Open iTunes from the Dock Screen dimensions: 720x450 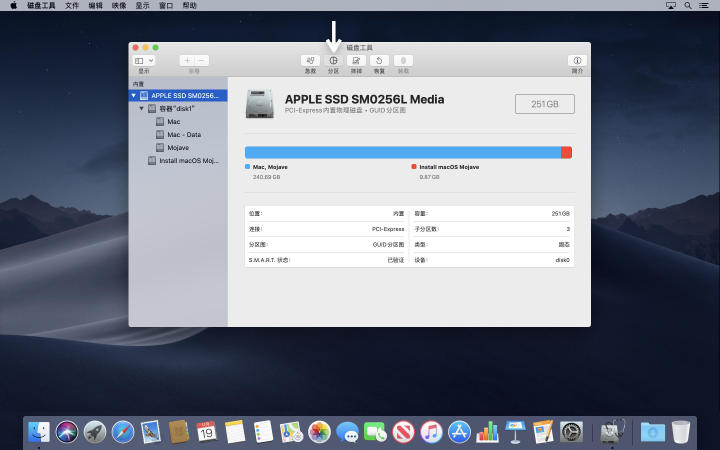click(431, 432)
